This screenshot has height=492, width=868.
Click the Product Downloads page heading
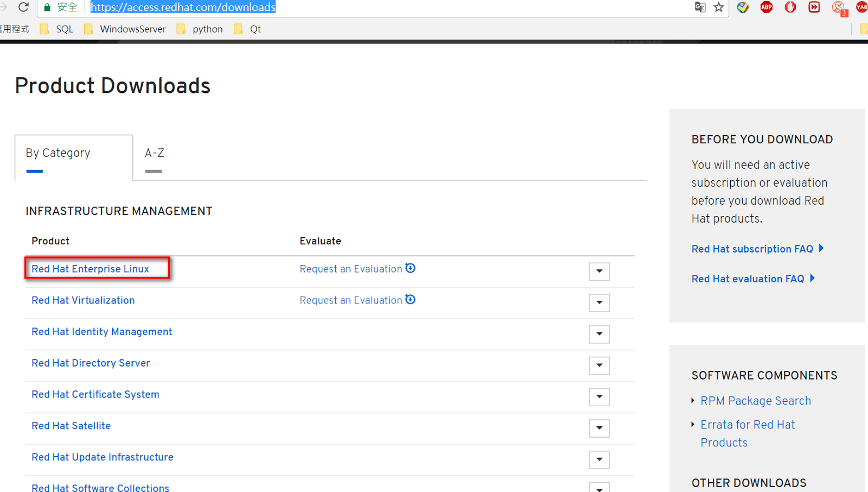pos(113,86)
